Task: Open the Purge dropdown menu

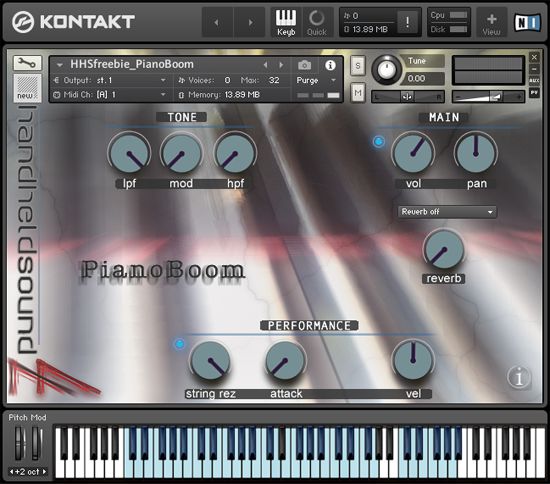Action: coord(317,80)
